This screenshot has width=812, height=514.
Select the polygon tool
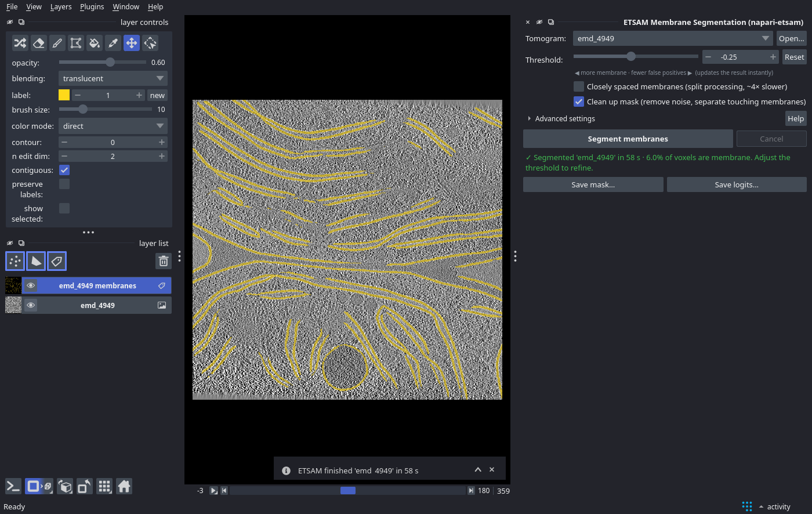click(76, 43)
